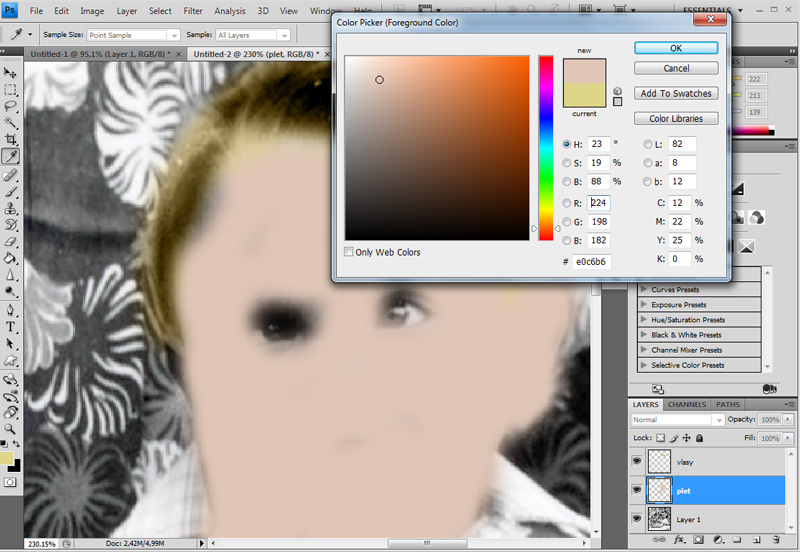Create a new layer via panel icon
The height and width of the screenshot is (552, 800).
tap(753, 541)
